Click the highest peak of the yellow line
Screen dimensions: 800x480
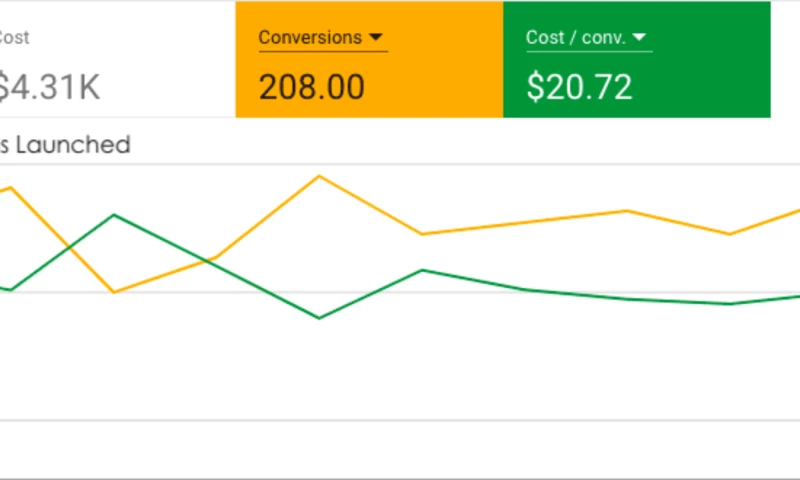[319, 176]
